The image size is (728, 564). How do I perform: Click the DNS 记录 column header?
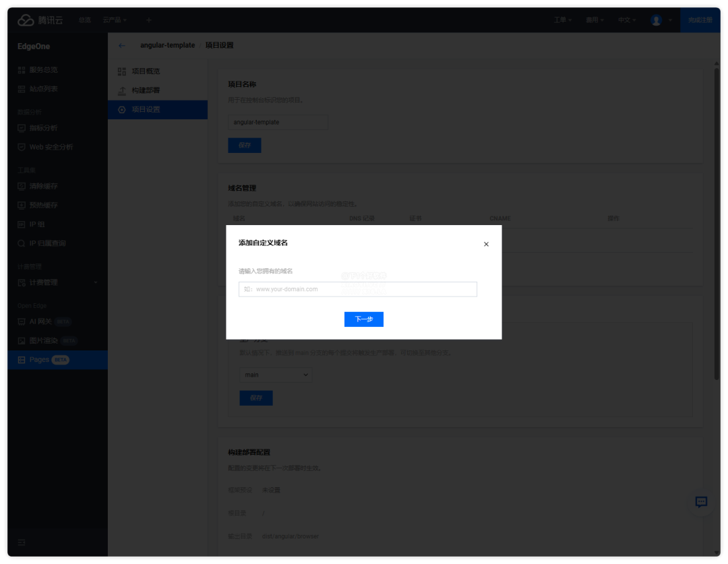(x=362, y=218)
